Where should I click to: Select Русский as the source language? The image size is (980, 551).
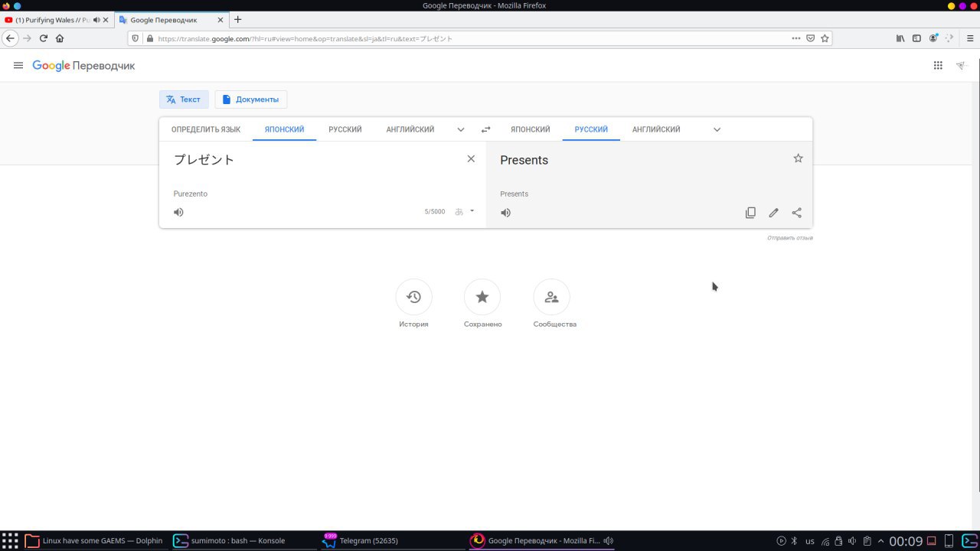coord(345,129)
